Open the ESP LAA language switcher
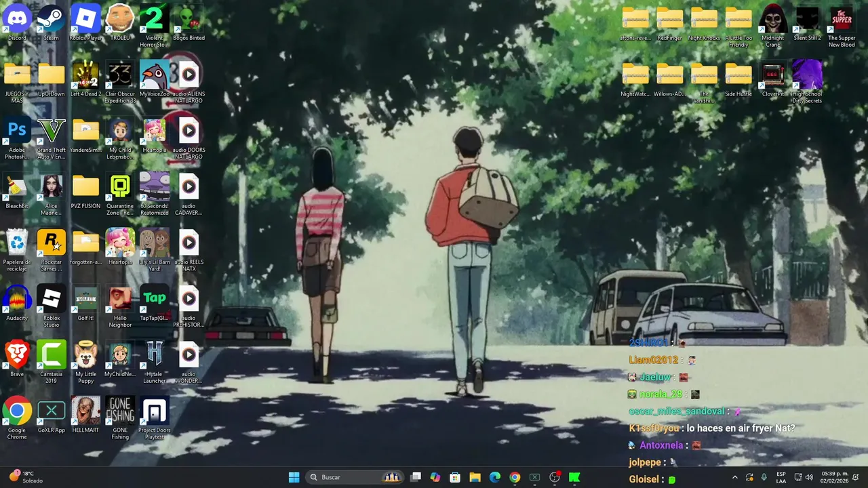The height and width of the screenshot is (488, 868). pyautogui.click(x=781, y=477)
